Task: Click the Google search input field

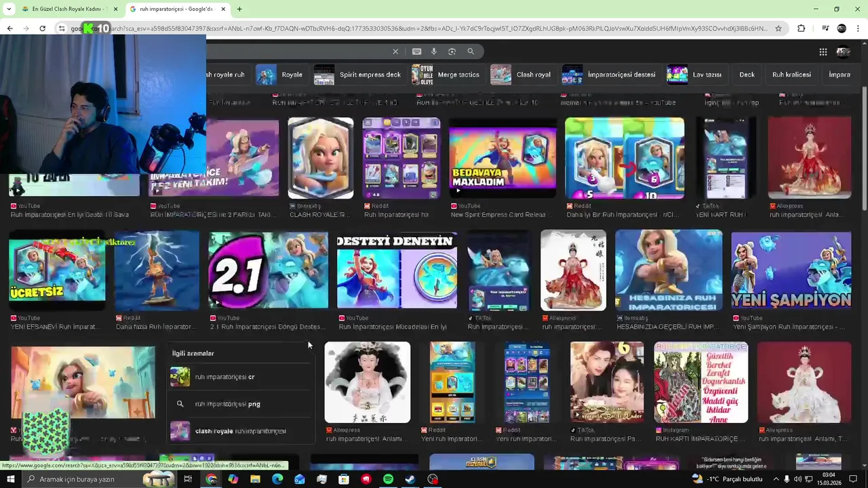Action: tap(298, 52)
